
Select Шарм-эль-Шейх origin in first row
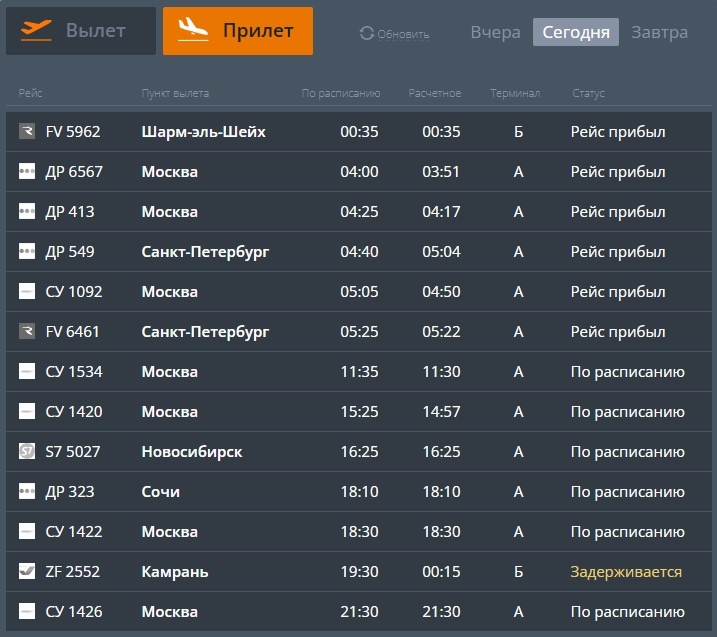click(x=203, y=132)
